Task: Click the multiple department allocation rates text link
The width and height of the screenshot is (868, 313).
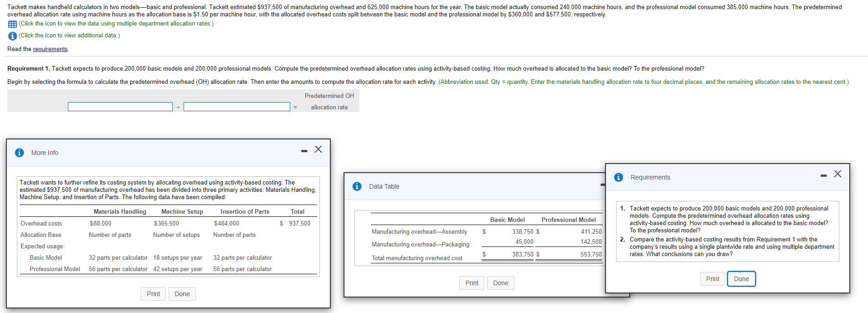Action: 116,24
